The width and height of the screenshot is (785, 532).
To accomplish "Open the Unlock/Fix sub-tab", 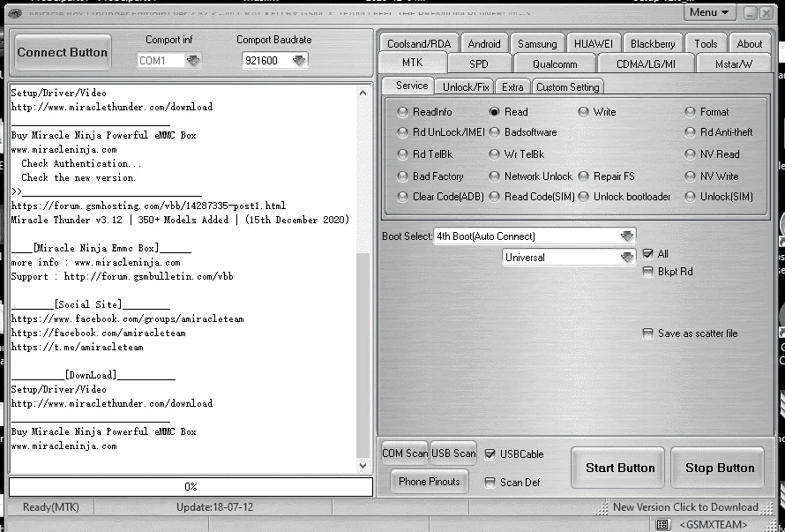I will (x=466, y=86).
